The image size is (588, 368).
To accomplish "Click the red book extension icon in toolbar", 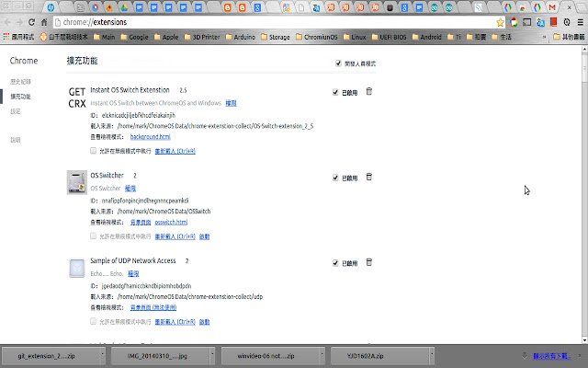I will pos(553,22).
